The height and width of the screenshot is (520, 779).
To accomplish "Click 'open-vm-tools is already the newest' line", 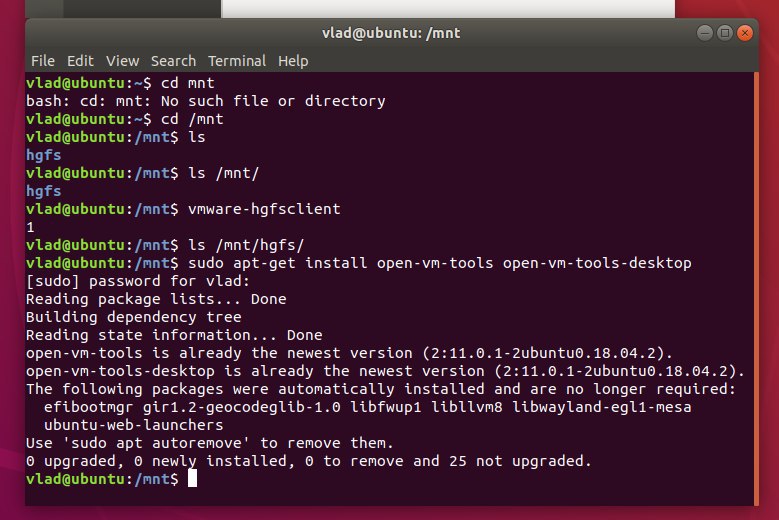I will pyautogui.click(x=349, y=353).
